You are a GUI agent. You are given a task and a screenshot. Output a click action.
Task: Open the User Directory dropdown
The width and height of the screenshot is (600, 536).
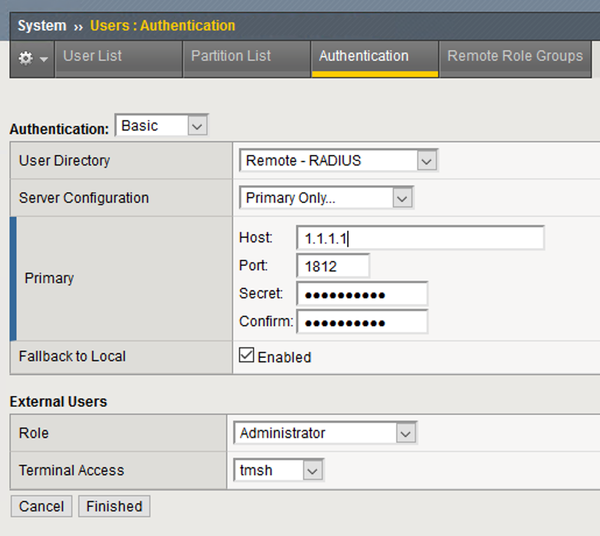(x=338, y=160)
